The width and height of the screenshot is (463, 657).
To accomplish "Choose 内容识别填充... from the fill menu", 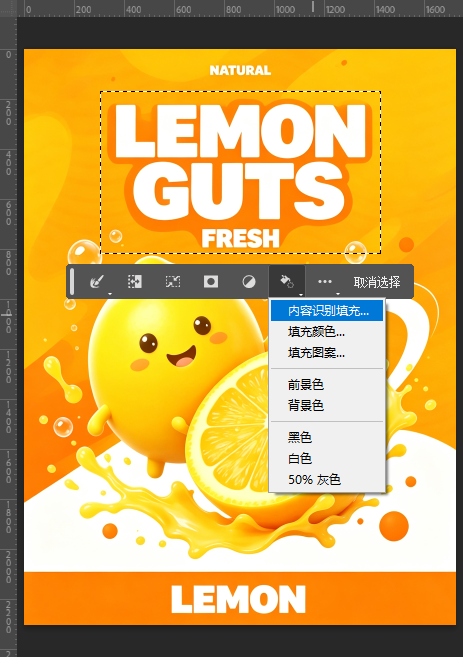I will 327,311.
